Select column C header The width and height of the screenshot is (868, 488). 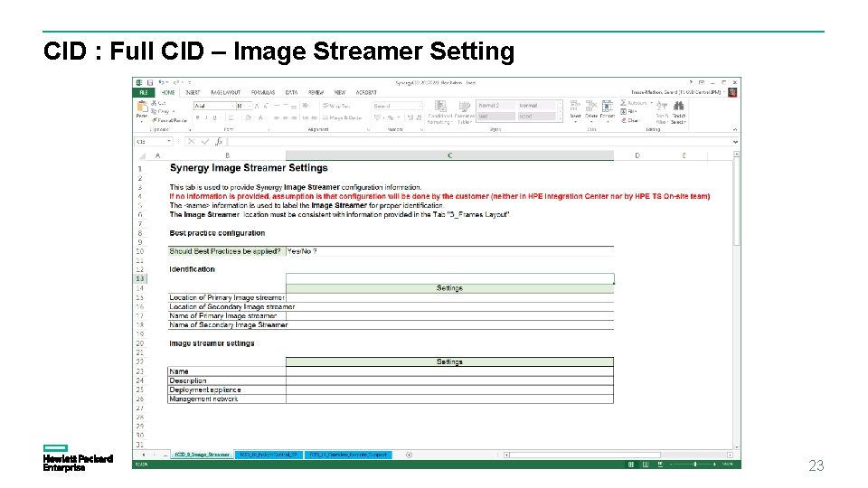point(449,155)
